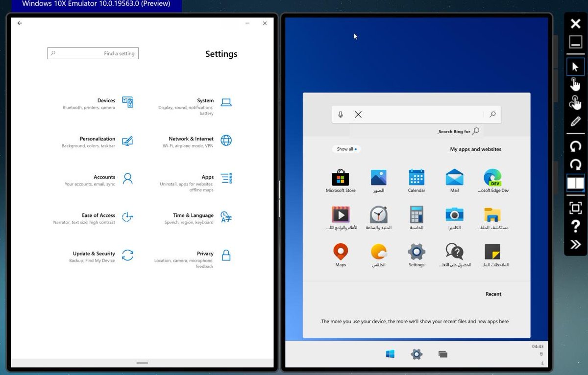
Task: Open the Photos app icon
Action: [x=379, y=181]
